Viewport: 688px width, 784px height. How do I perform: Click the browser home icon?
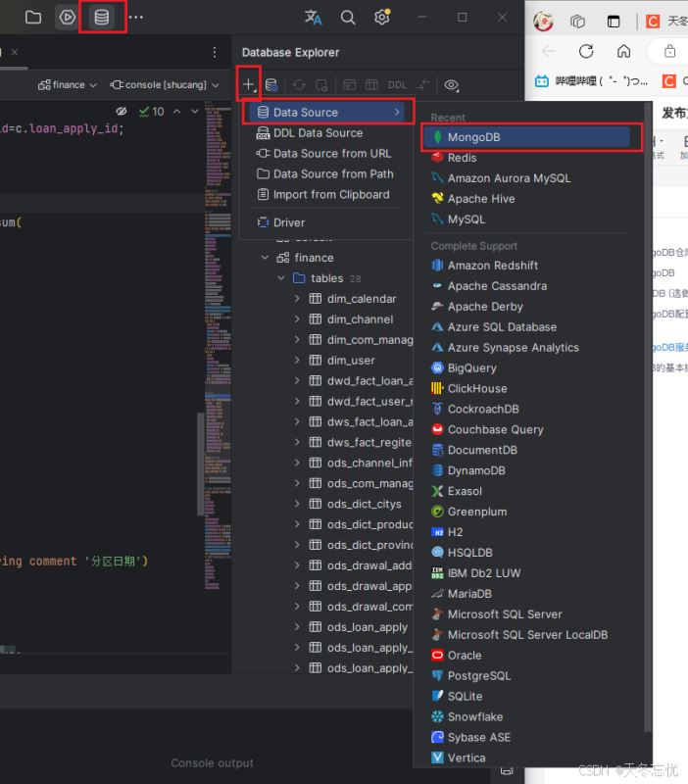tap(624, 51)
